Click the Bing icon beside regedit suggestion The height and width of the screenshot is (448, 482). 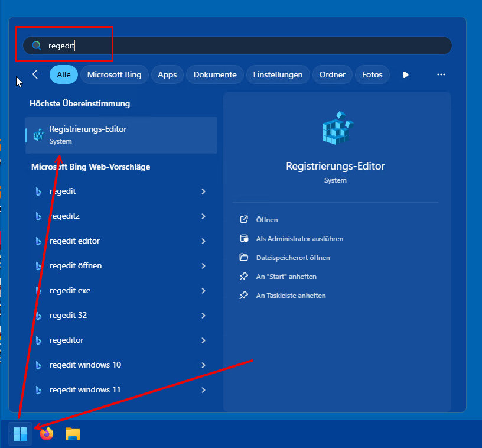click(x=38, y=191)
